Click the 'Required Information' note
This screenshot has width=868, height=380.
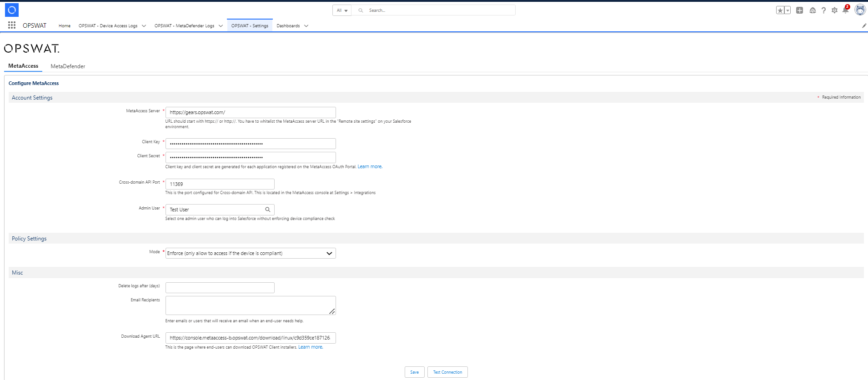coord(841,97)
